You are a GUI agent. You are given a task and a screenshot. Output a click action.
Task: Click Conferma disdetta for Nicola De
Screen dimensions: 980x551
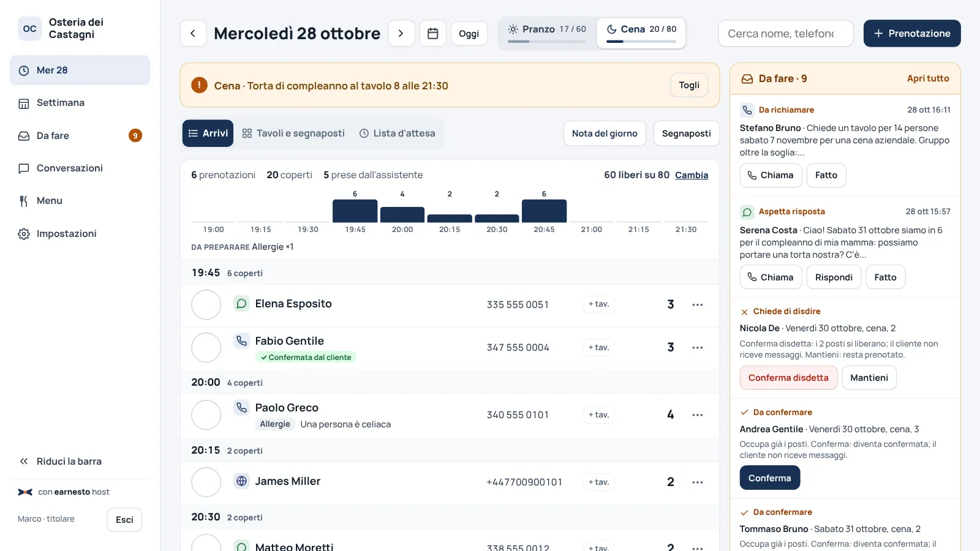[788, 378]
